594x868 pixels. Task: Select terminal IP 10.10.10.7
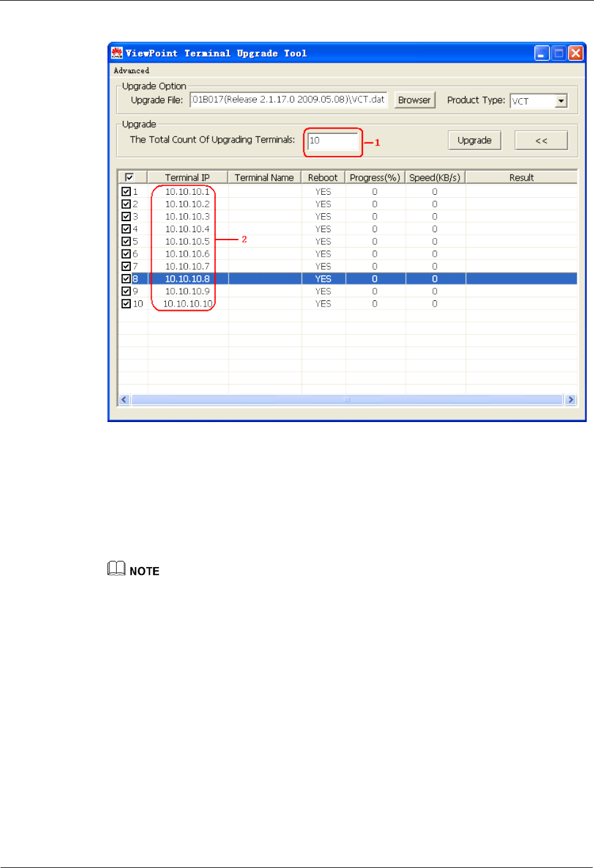tap(187, 266)
